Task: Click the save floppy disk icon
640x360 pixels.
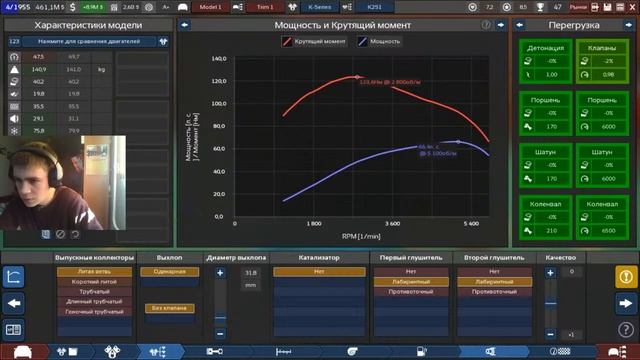Action: [x=608, y=7]
